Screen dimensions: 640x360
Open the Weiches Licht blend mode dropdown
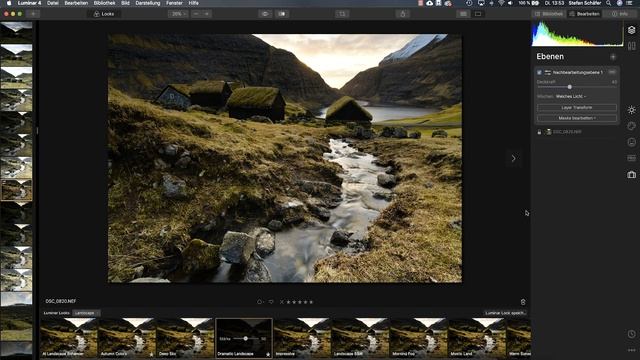(571, 96)
